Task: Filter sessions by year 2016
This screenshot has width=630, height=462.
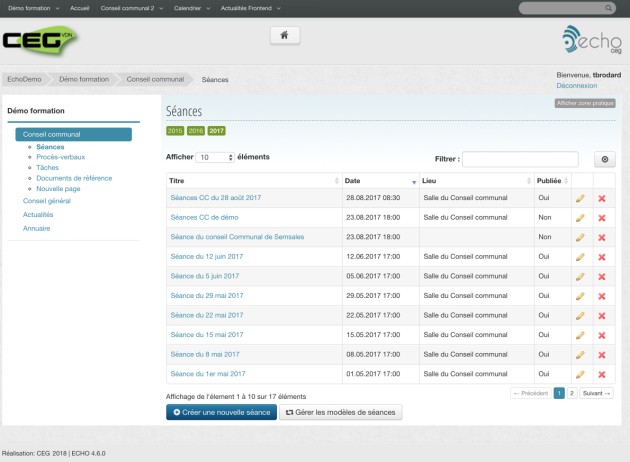Action: point(196,131)
